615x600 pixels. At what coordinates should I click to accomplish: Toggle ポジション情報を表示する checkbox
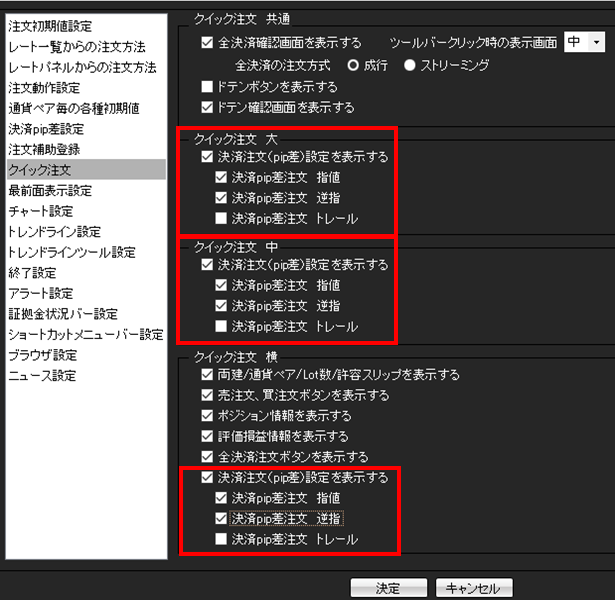207,415
